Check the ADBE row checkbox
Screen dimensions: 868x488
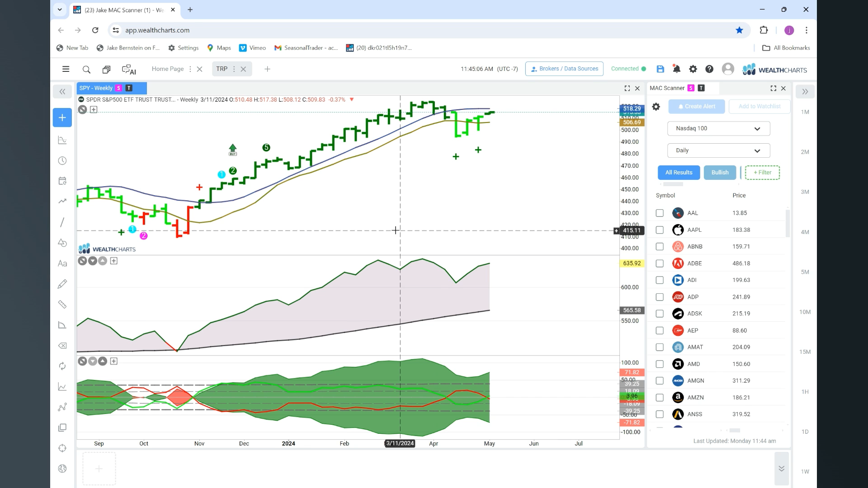[660, 263]
